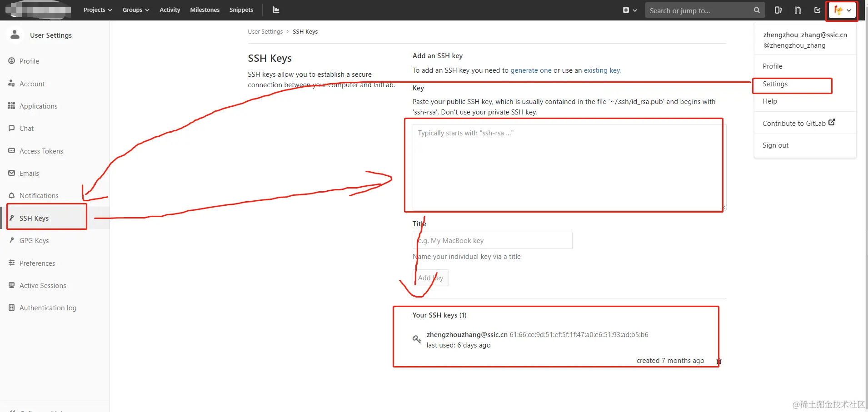This screenshot has width=868, height=412.
Task: Expand the Groups dropdown in the top bar
Action: [x=136, y=10]
